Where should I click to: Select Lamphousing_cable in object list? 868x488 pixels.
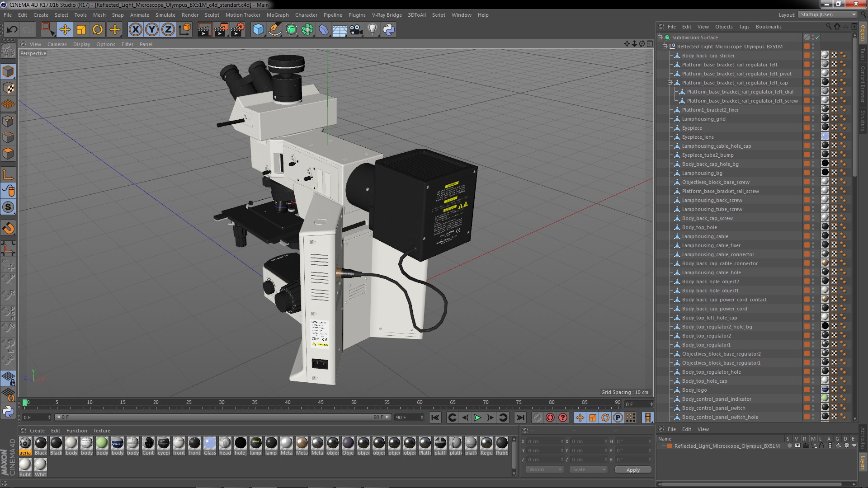705,236
